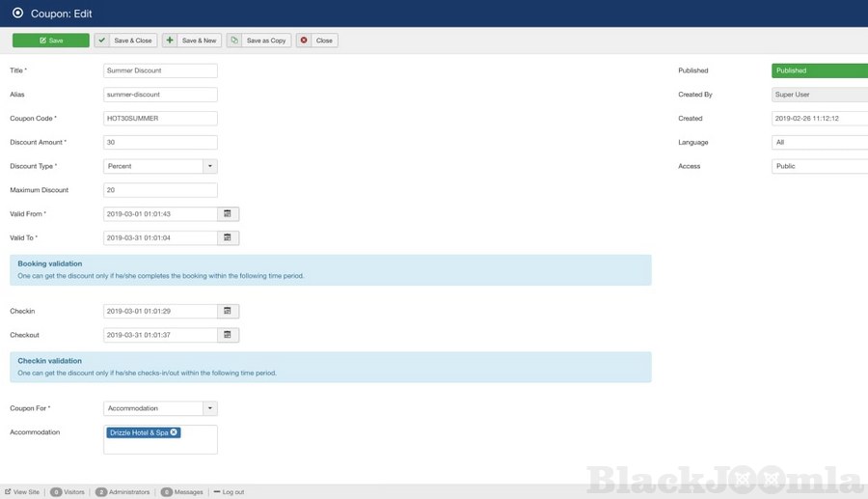Open the Checkin date calendar picker
Viewport: 868px width, 499px height.
228,311
